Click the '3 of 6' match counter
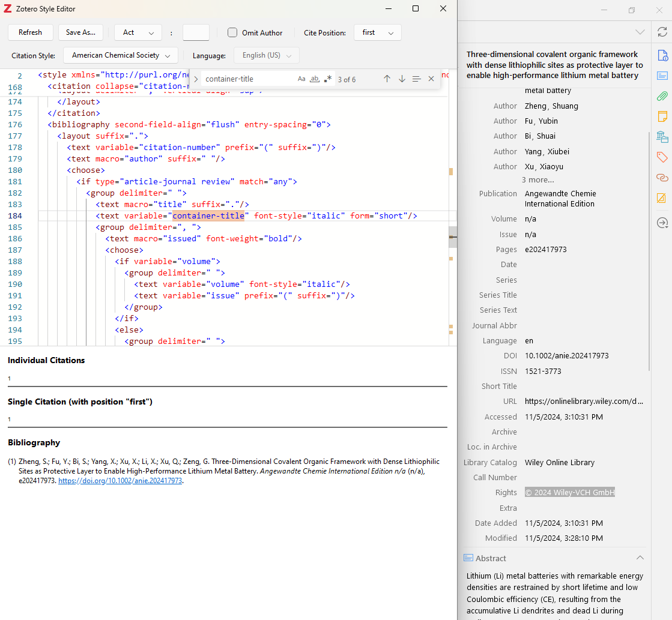672x620 pixels. (347, 79)
